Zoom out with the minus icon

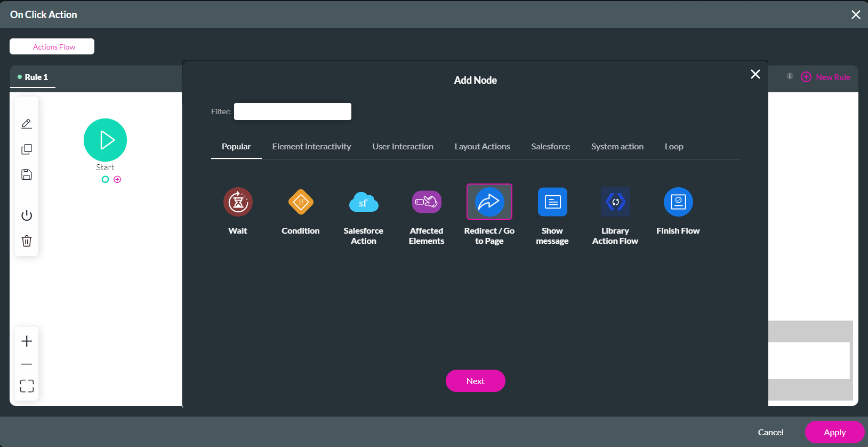point(27,364)
